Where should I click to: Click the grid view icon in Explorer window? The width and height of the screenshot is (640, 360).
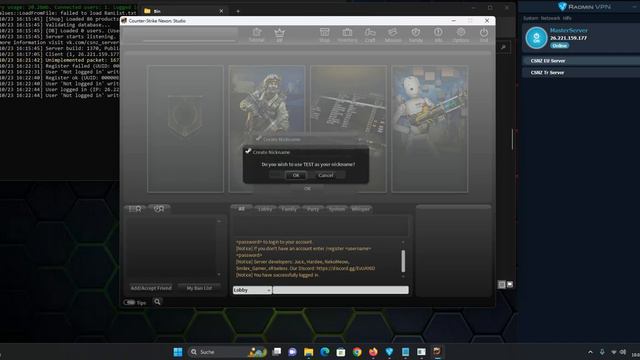(502, 284)
